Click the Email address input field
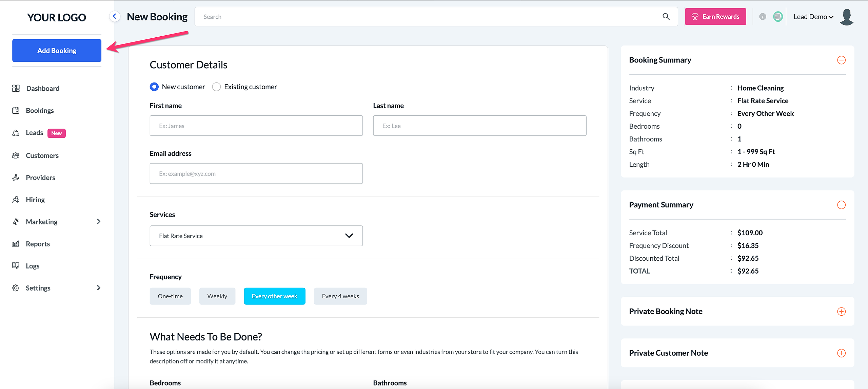This screenshot has width=868, height=389. 256,174
